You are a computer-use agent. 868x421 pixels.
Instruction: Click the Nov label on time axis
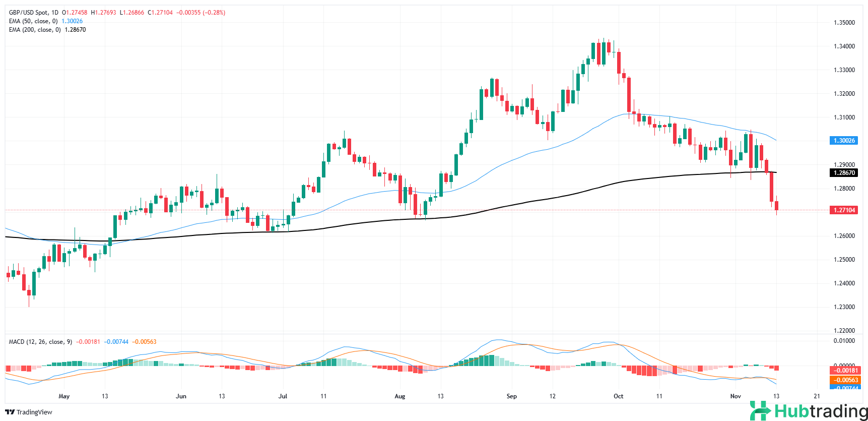pos(736,396)
